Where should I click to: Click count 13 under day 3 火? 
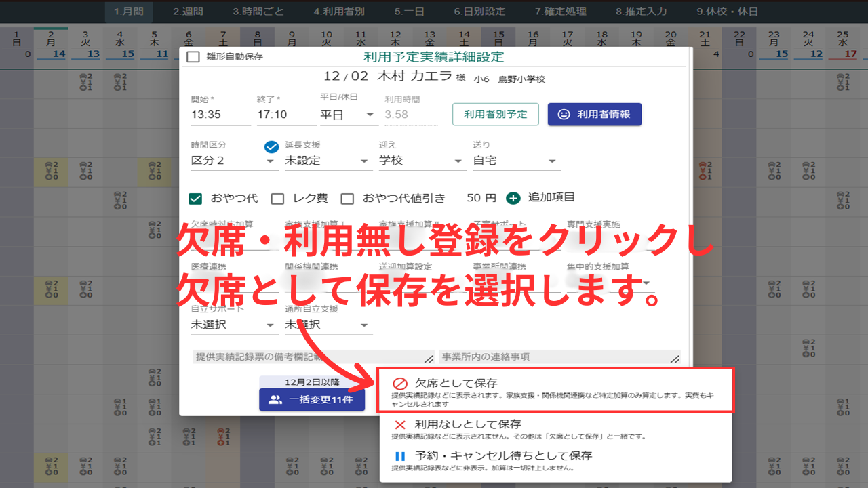tap(93, 54)
